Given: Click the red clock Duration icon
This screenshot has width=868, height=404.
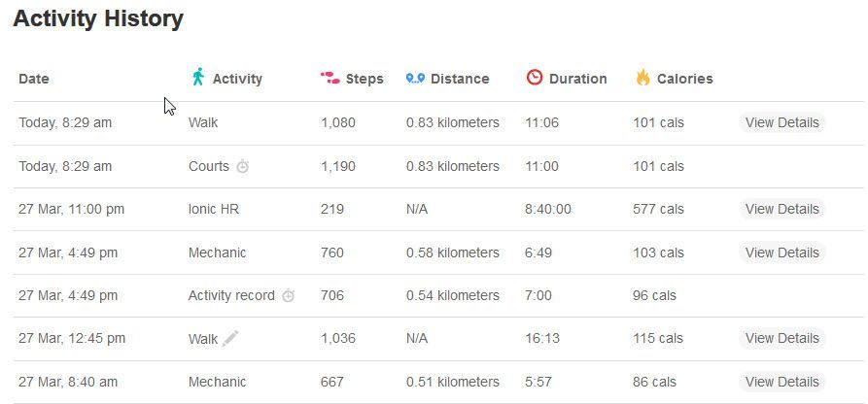Looking at the screenshot, I should tap(535, 78).
